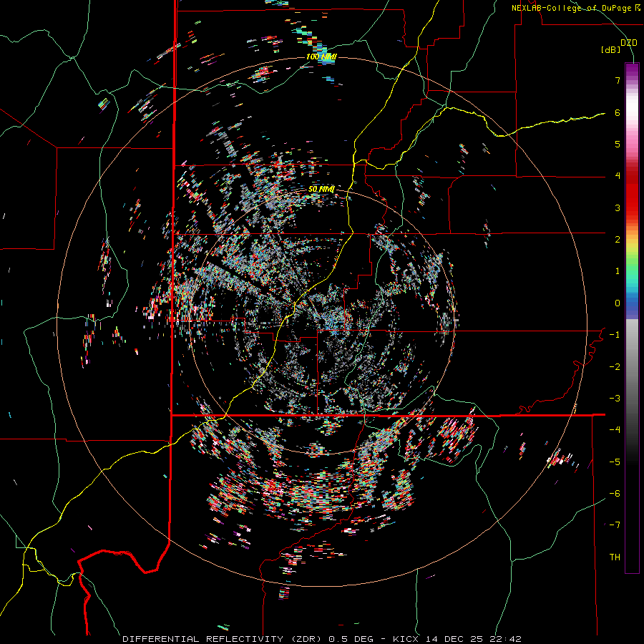Click the DIFFERENTIAL REFLECTIVITY caption text
This screenshot has width=644, height=644.
tap(203, 639)
